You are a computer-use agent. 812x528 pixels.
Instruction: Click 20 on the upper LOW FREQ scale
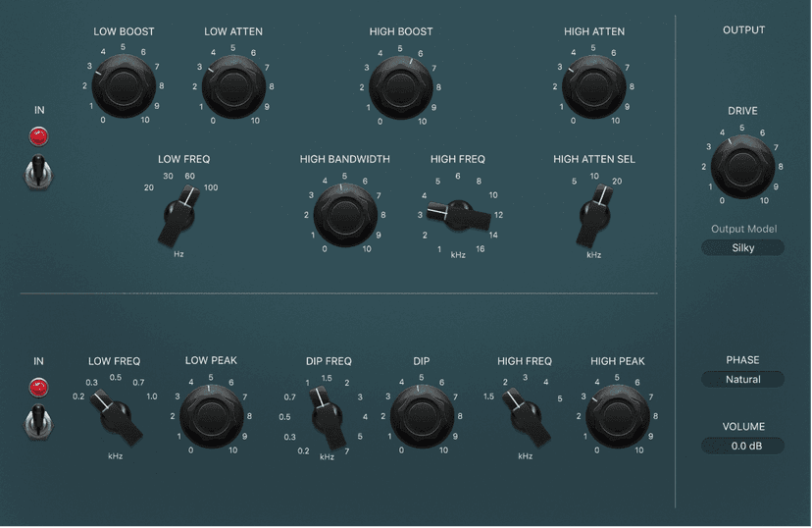pos(149,187)
